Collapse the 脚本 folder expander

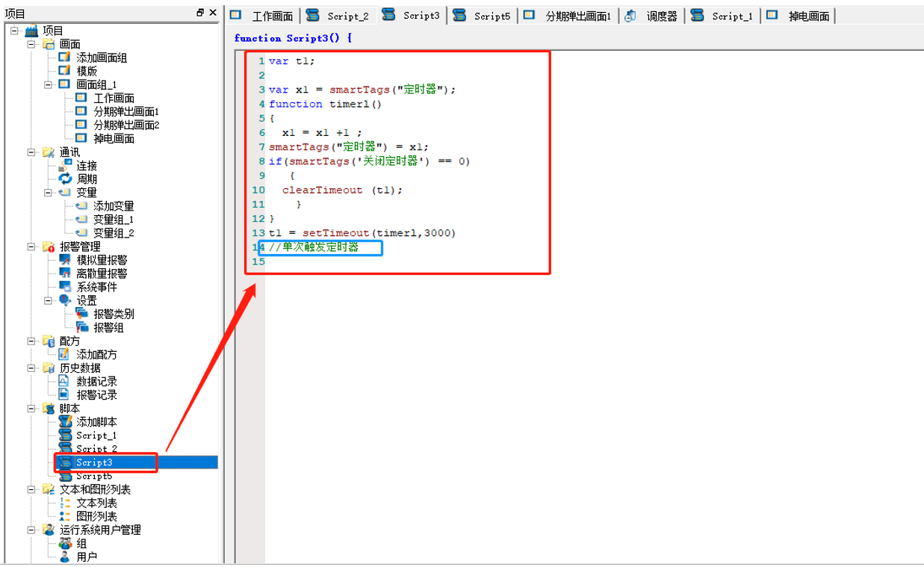pyautogui.click(x=31, y=409)
